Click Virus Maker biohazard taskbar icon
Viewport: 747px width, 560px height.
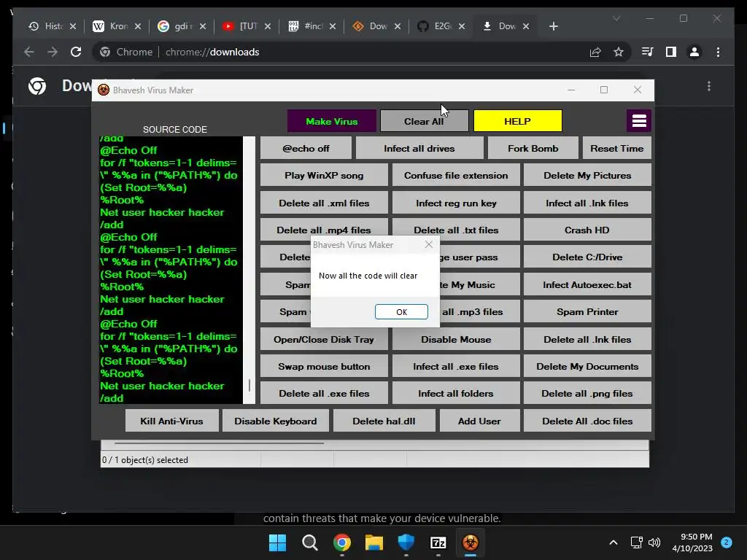[x=471, y=542]
